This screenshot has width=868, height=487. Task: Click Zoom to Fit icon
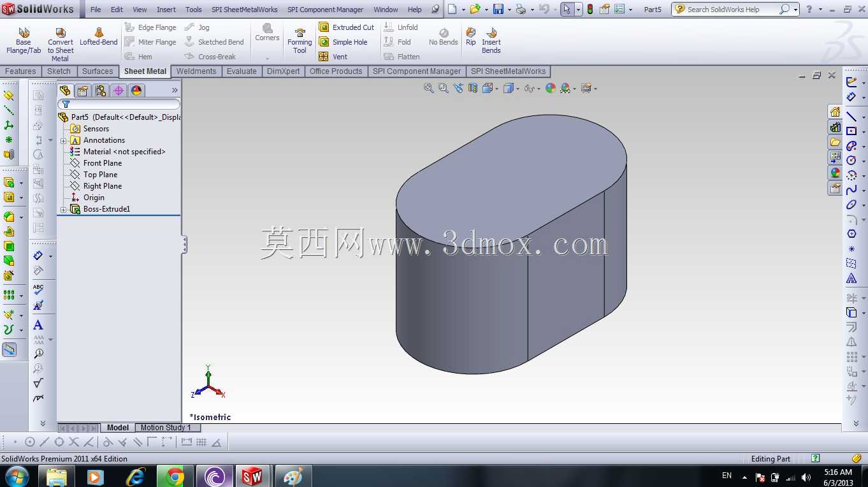click(429, 88)
